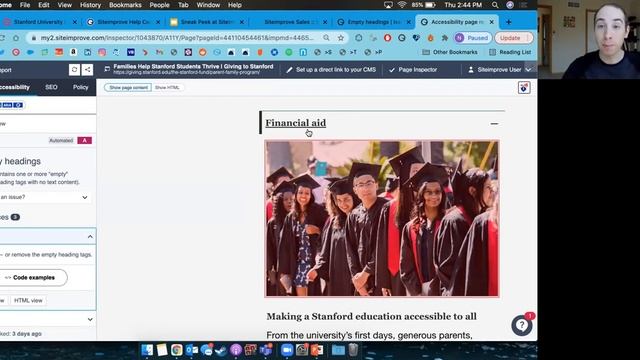
Task: Refresh the Siteimprove page report
Action: (x=74, y=70)
